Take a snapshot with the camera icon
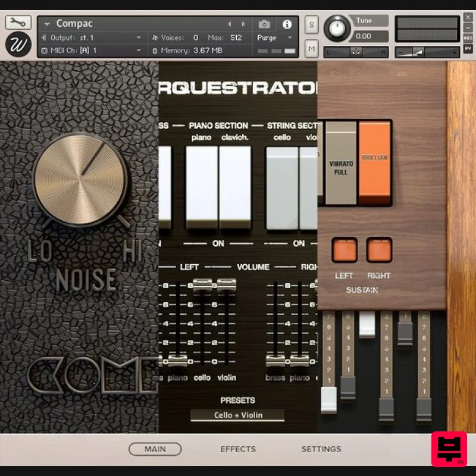 (264, 25)
